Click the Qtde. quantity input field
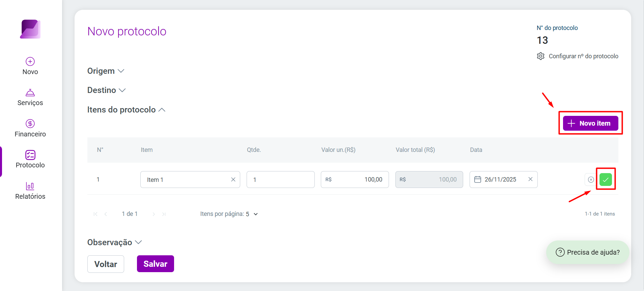 (x=281, y=180)
